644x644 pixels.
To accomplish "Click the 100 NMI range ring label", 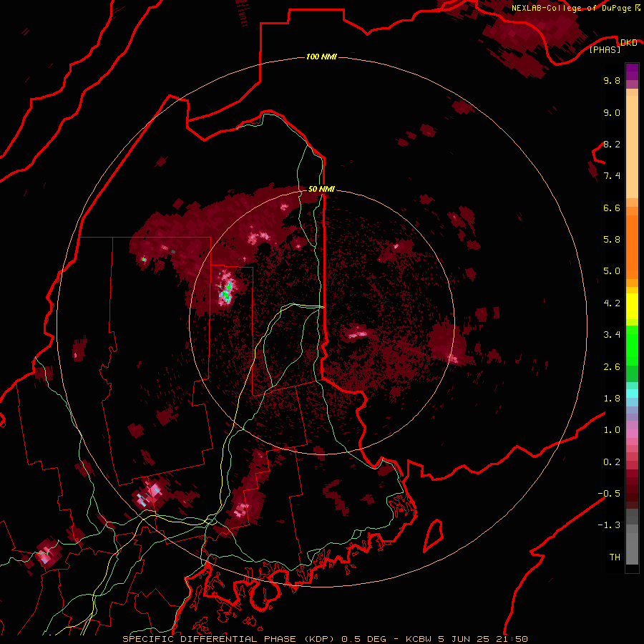I will 321,57.
